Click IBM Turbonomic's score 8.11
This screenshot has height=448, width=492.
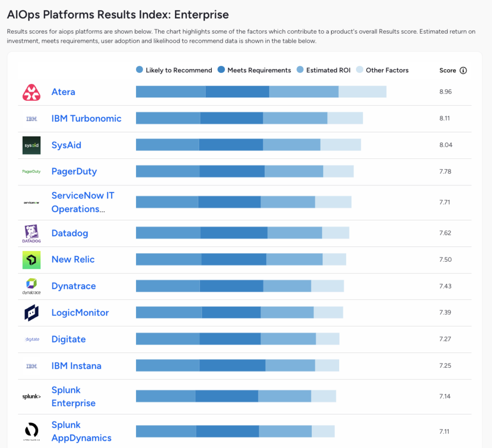pos(444,119)
